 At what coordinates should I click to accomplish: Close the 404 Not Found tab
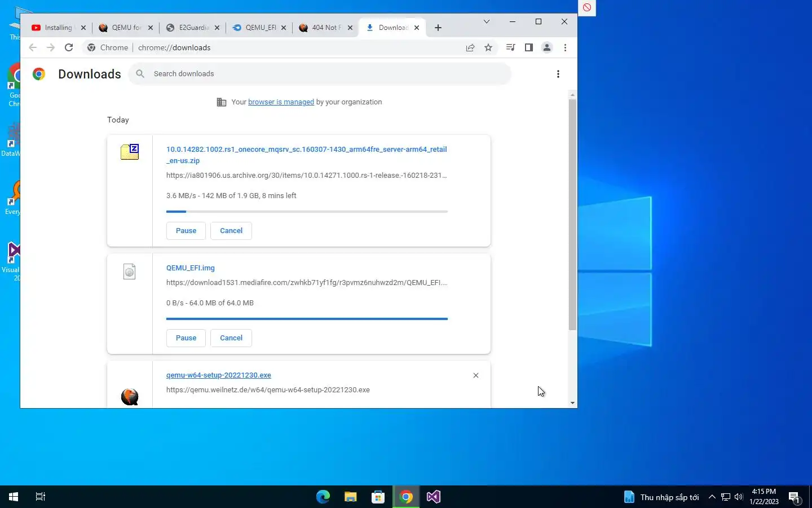[x=350, y=28]
